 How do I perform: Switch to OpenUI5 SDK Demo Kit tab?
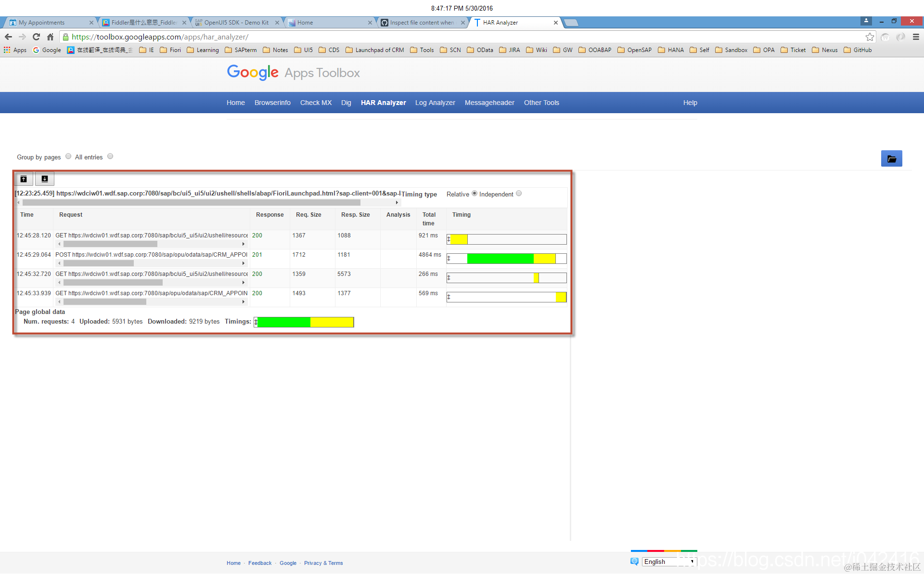point(236,23)
